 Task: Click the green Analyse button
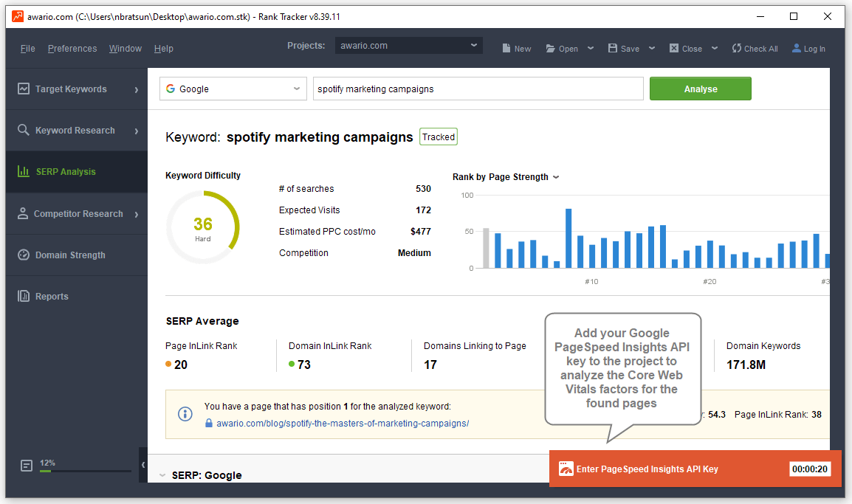tap(700, 89)
